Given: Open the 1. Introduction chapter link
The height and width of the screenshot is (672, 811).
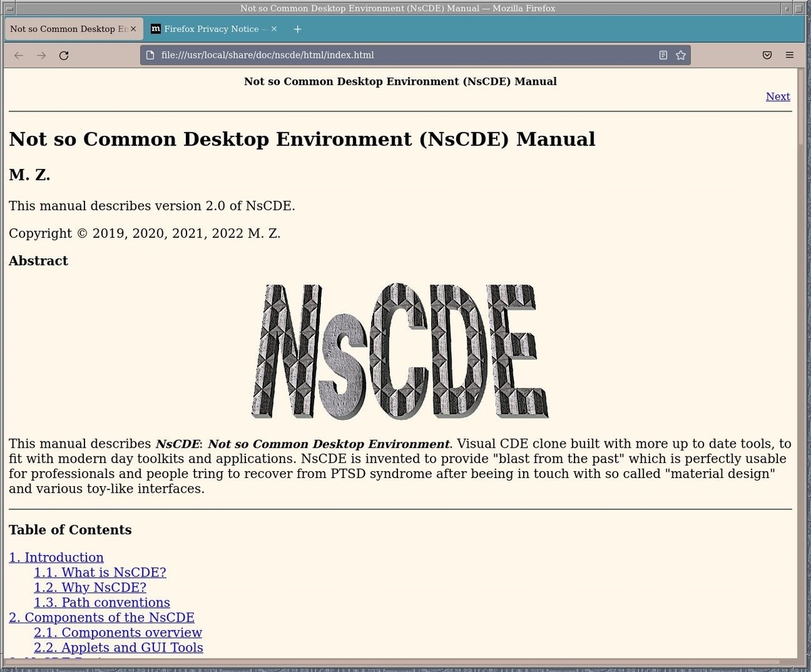Looking at the screenshot, I should pos(56,558).
